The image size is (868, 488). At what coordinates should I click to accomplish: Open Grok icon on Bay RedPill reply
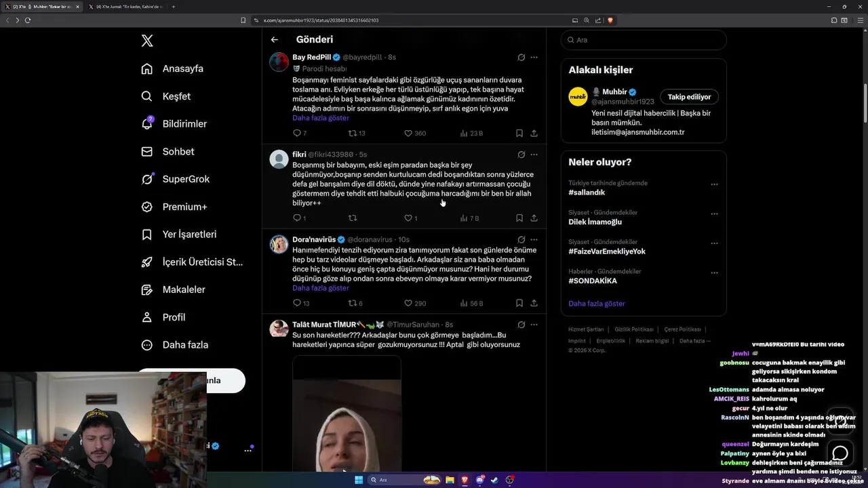tap(521, 58)
